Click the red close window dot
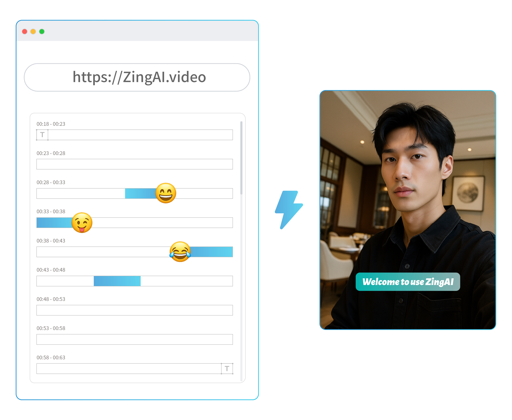Screen dimensions: 512x420 [x=24, y=31]
